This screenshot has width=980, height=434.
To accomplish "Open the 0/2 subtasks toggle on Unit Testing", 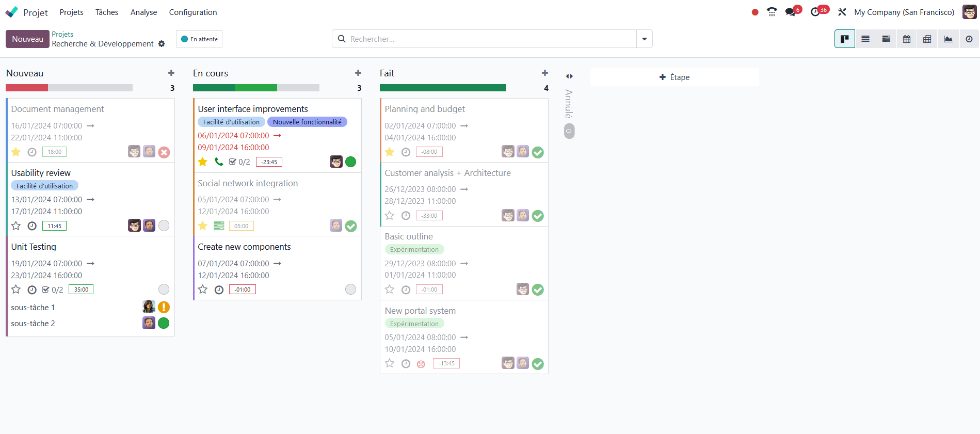I will 52,290.
